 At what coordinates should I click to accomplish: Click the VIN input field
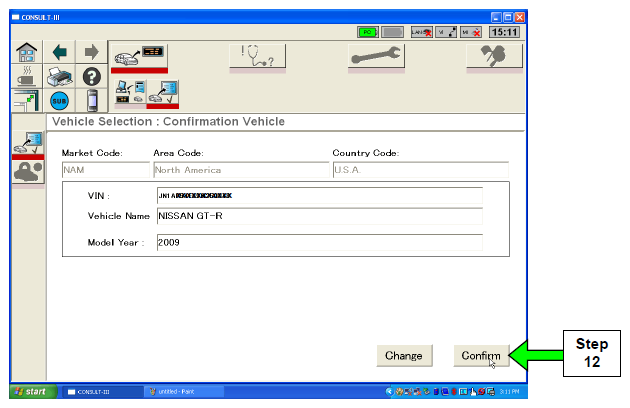point(318,194)
